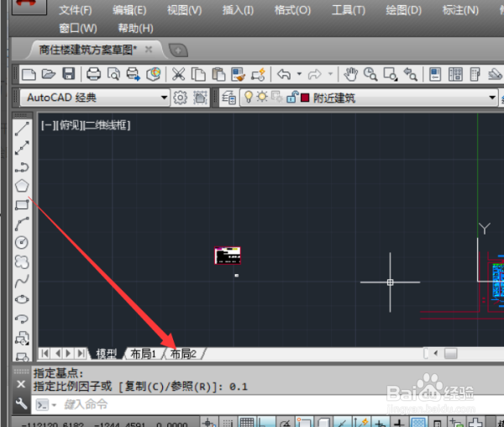The height and width of the screenshot is (427, 504).
Task: Open the Undo history dropdown arrow
Action: tap(299, 74)
